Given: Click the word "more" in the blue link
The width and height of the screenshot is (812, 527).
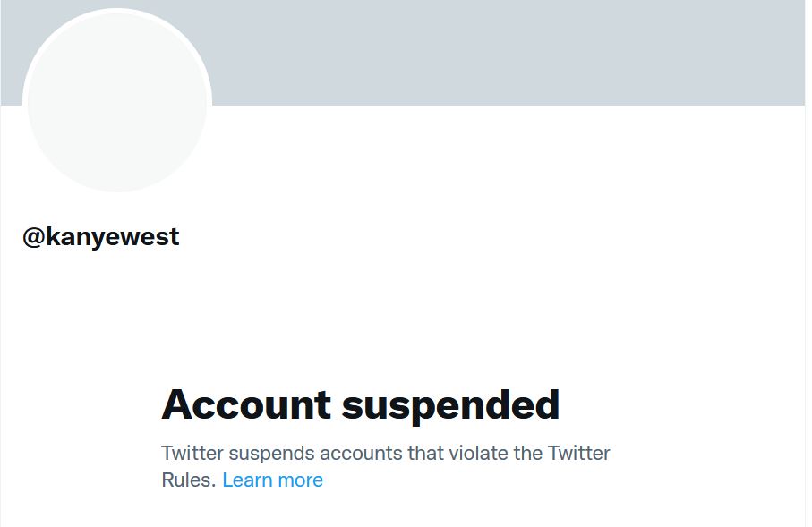Looking at the screenshot, I should coord(300,480).
